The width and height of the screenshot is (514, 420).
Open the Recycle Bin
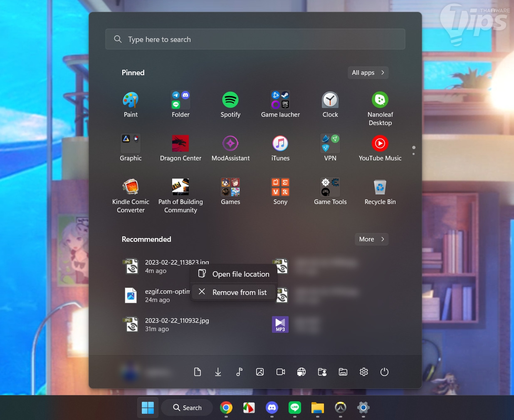(380, 192)
